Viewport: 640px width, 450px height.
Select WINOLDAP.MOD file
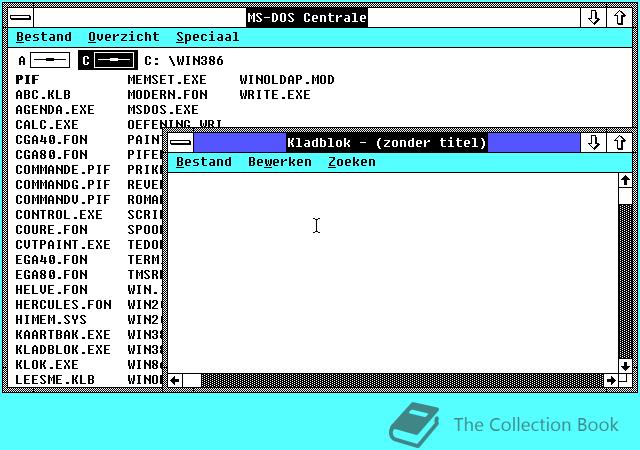pyautogui.click(x=287, y=80)
